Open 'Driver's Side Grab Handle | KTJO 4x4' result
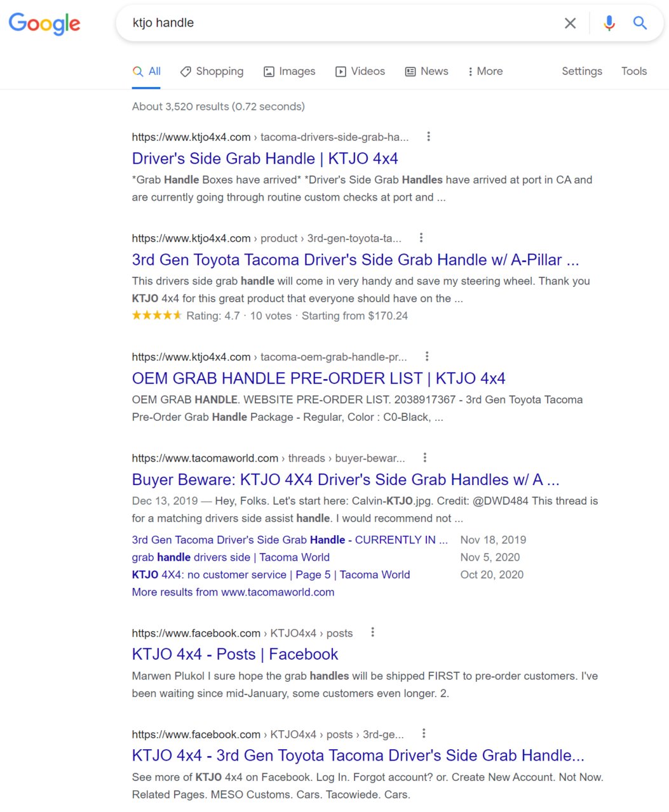 [265, 159]
